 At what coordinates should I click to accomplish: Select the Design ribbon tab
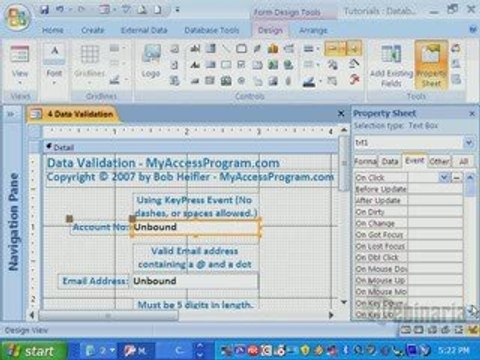point(270,30)
